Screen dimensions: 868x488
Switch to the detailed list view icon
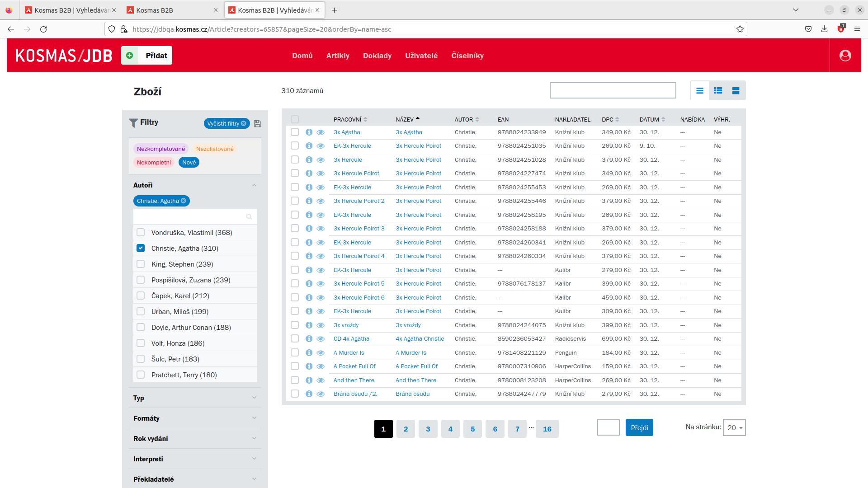(x=717, y=91)
